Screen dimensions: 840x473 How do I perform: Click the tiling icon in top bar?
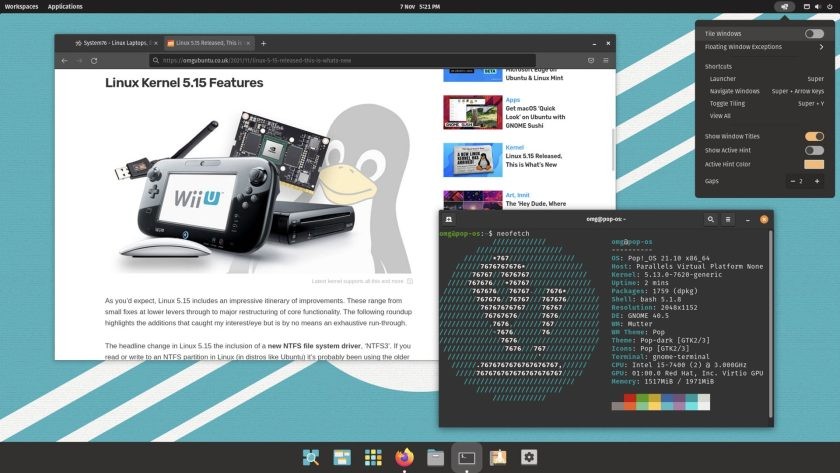(785, 6)
